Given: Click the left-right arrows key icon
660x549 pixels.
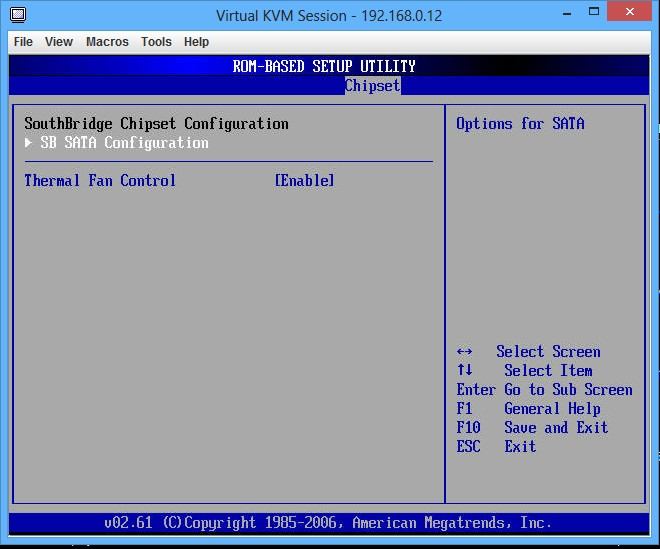Looking at the screenshot, I should click(x=464, y=352).
